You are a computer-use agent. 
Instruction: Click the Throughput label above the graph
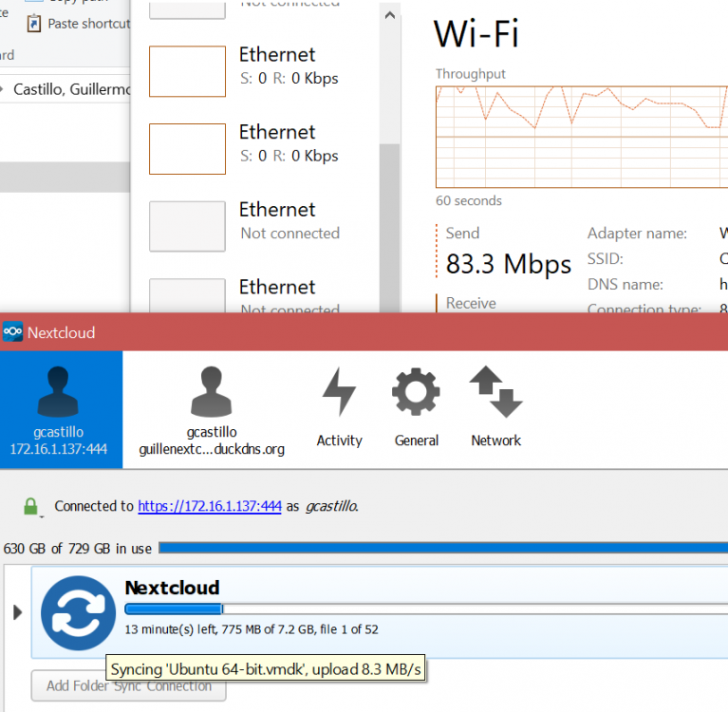[x=471, y=74]
